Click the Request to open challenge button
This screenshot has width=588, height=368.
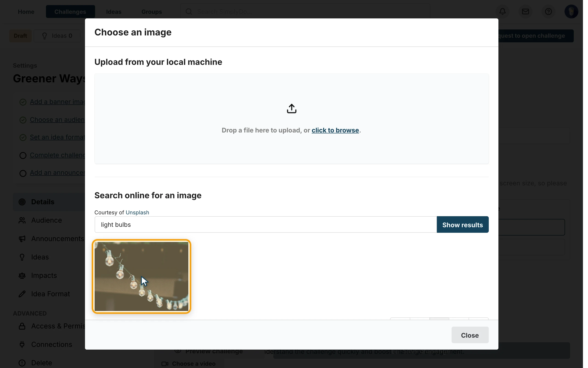tap(536, 36)
